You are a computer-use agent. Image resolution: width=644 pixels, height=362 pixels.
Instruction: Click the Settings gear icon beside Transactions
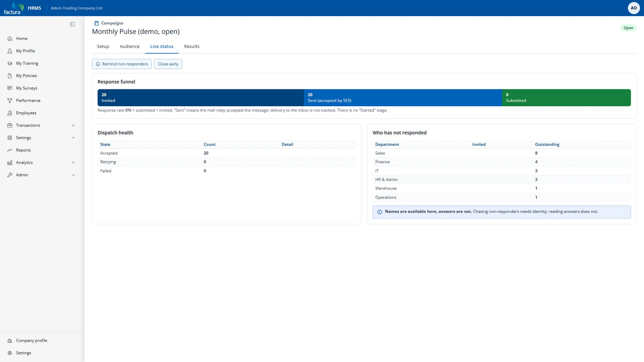point(10,138)
